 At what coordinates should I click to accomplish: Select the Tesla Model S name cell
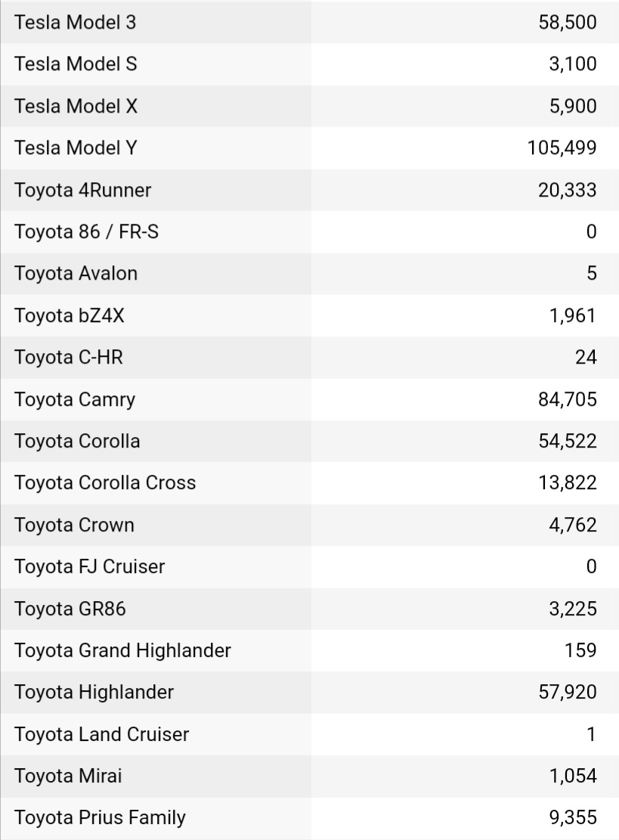pyautogui.click(x=76, y=64)
